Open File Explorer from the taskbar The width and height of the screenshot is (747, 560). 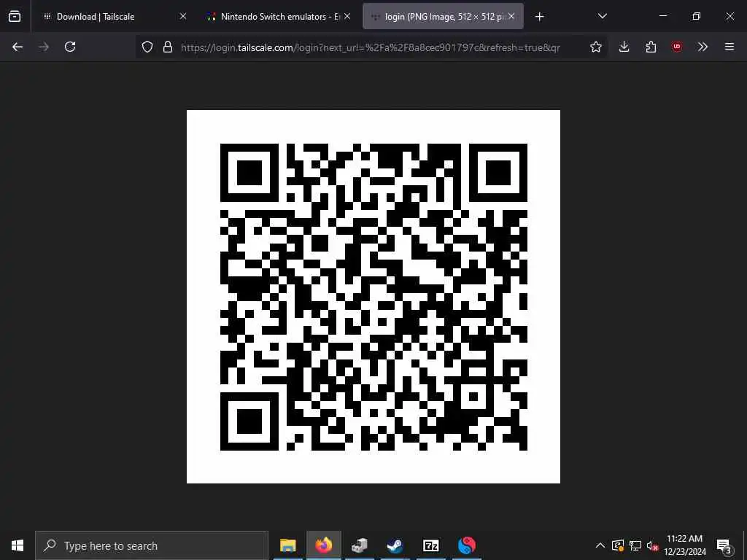click(x=287, y=545)
